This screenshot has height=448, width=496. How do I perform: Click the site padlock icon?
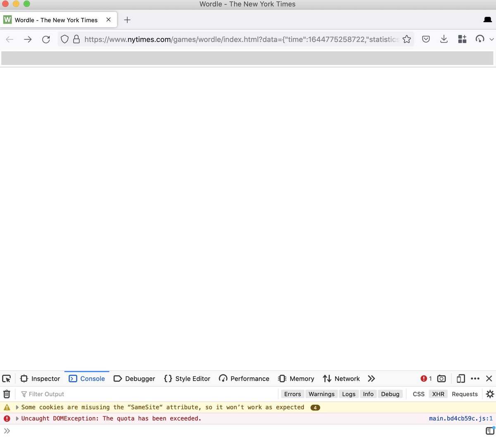point(76,39)
